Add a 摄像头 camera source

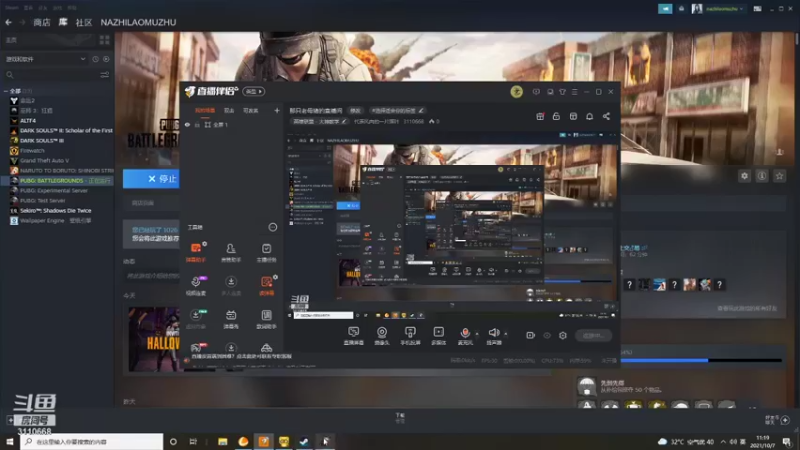[x=382, y=336]
